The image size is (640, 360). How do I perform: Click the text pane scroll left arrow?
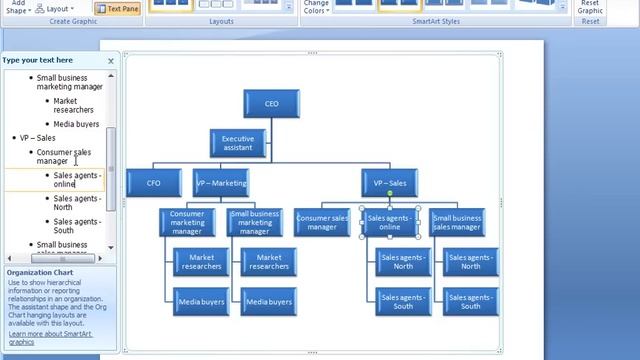[10, 258]
